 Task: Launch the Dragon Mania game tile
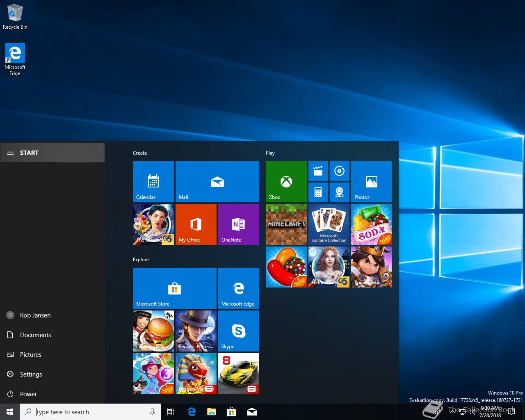coord(196,374)
